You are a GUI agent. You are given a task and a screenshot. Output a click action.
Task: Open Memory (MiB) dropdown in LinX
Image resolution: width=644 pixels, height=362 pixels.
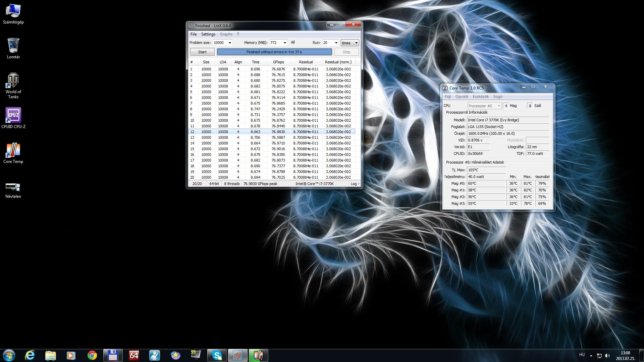(285, 43)
